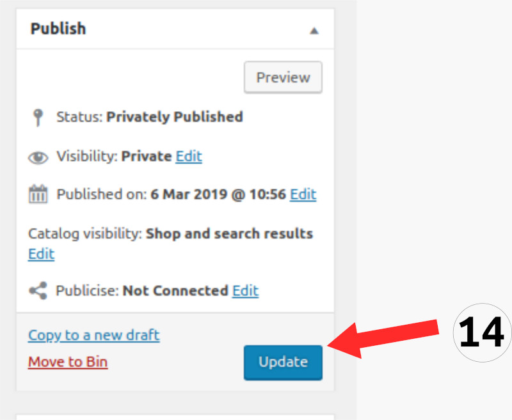Click the calendar icon beside Published on
The width and height of the screenshot is (512, 420).
coord(38,194)
